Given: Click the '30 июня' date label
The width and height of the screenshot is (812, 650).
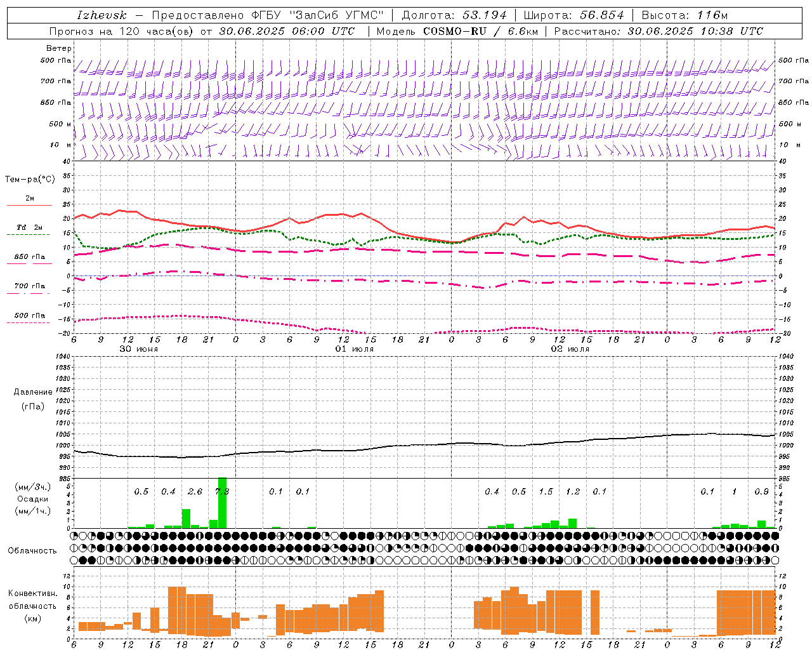Looking at the screenshot, I should click(x=139, y=349).
